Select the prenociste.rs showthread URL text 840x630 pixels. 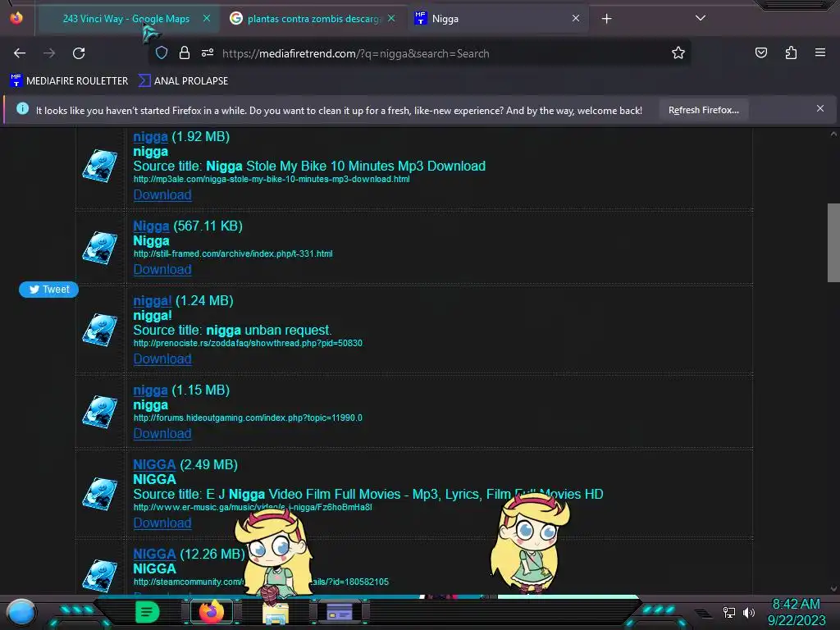coord(248,343)
